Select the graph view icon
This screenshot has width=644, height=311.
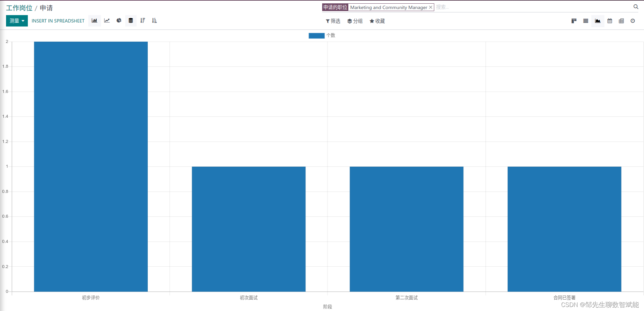tap(598, 21)
